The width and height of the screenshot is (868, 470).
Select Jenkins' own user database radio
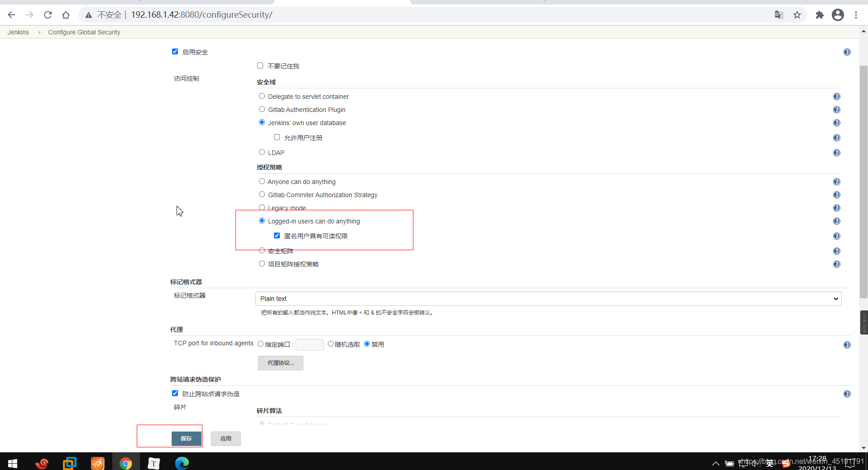pos(262,122)
